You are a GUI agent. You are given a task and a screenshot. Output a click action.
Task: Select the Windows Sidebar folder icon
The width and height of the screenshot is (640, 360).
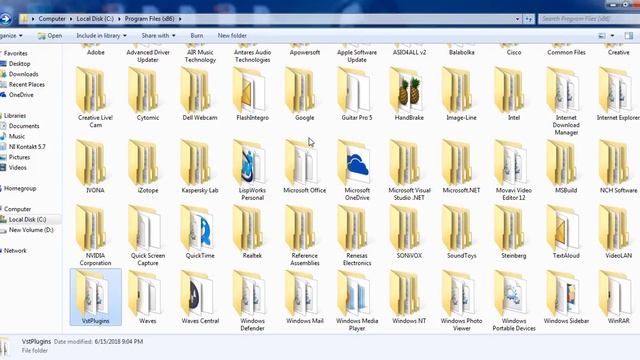(x=563, y=294)
